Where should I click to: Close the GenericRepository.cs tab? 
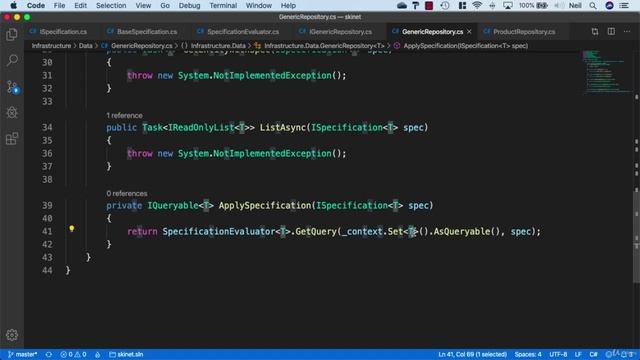tap(469, 31)
